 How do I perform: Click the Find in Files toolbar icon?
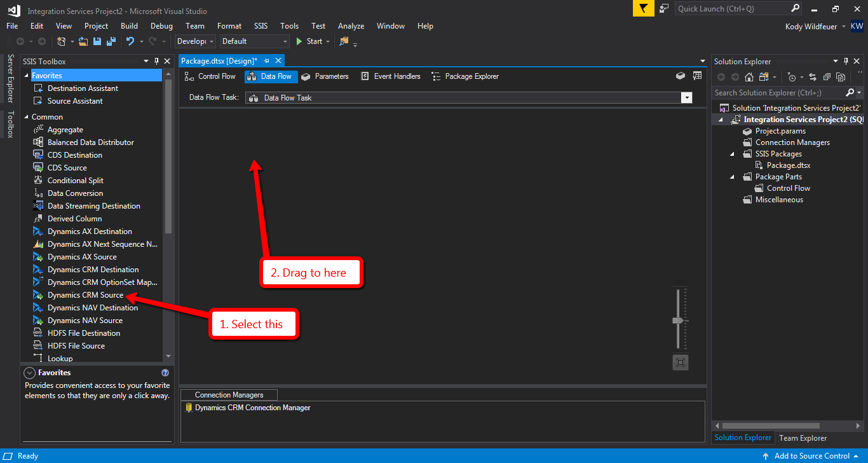(344, 41)
